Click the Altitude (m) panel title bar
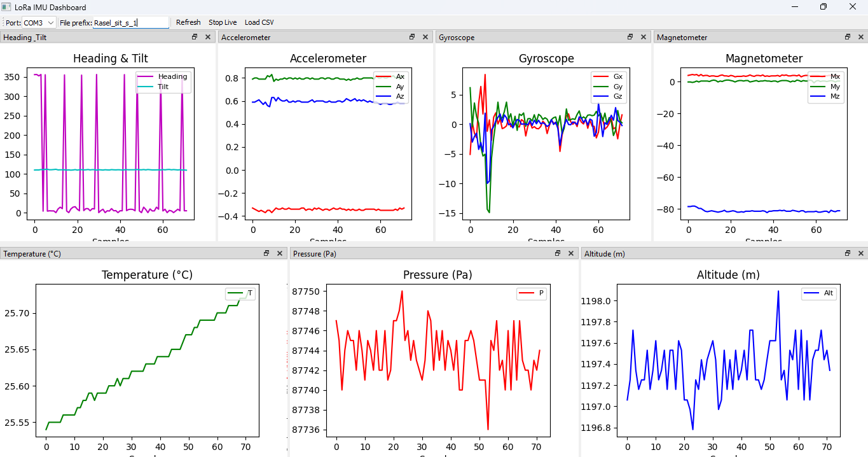 [699, 253]
